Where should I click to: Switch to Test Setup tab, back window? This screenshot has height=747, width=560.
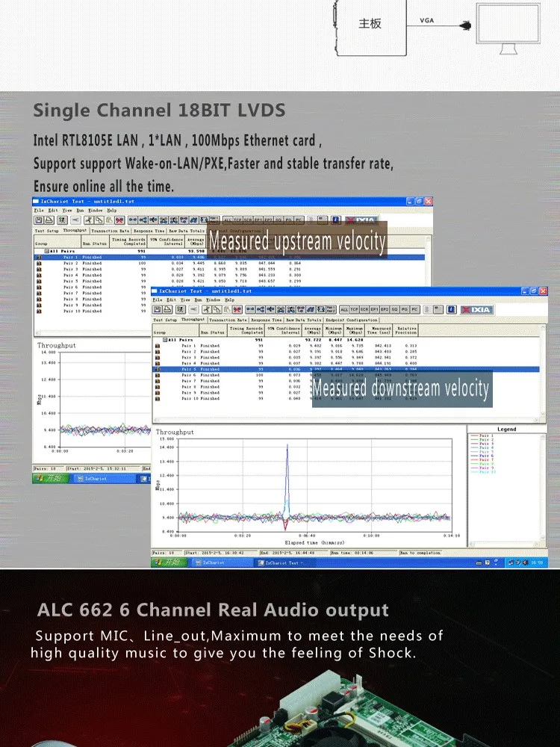click(46, 231)
